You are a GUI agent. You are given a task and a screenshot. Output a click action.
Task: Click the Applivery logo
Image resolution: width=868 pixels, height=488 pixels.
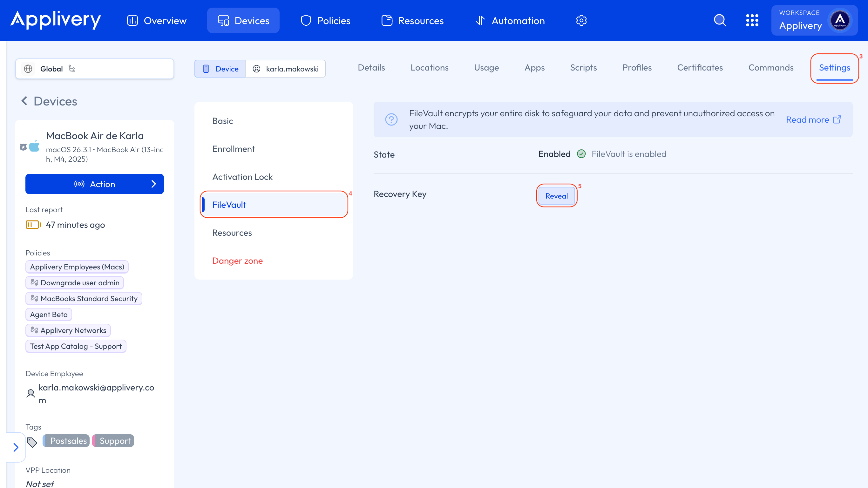click(x=56, y=20)
